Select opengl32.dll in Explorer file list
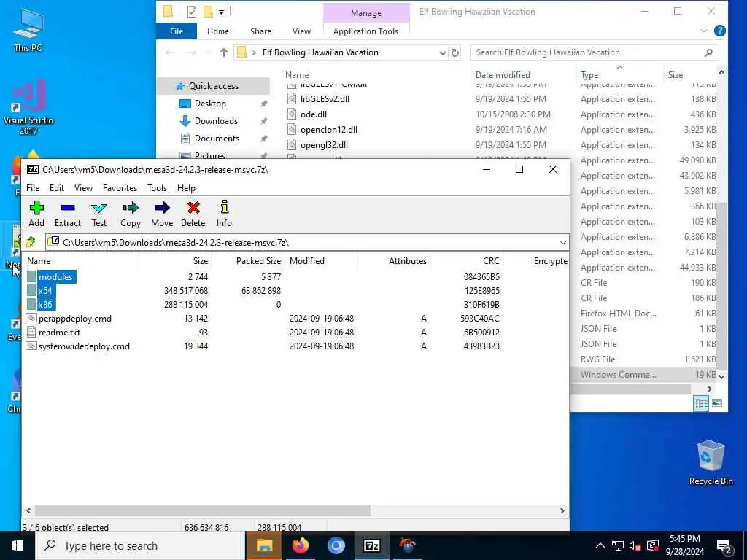747x560 pixels. pyautogui.click(x=324, y=145)
